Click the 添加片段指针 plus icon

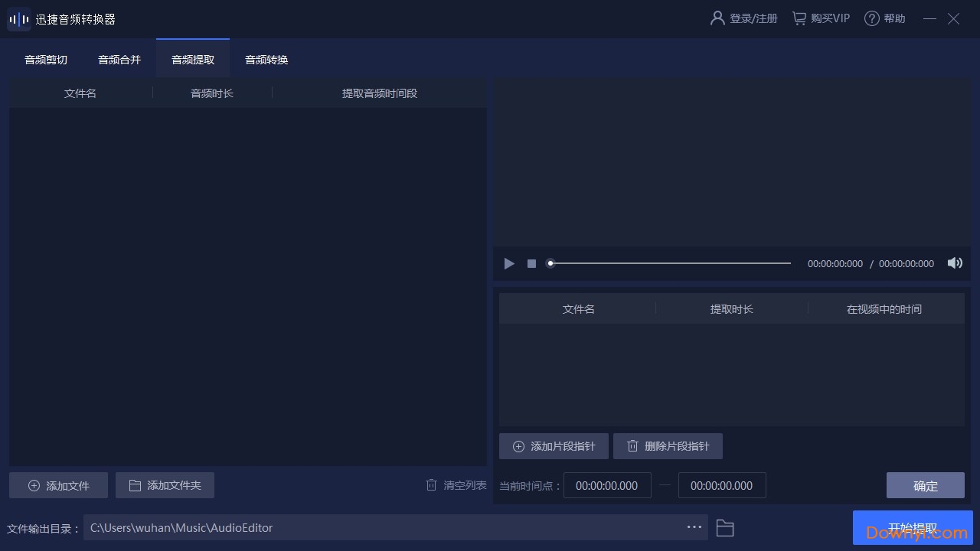tap(518, 446)
